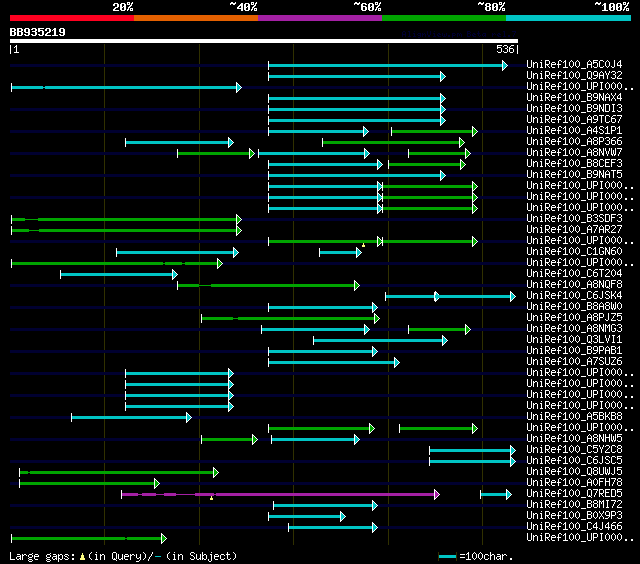Click the green alignment bar in the A8PJZ5 row
Screen dimensions: 640x564
click(290, 318)
